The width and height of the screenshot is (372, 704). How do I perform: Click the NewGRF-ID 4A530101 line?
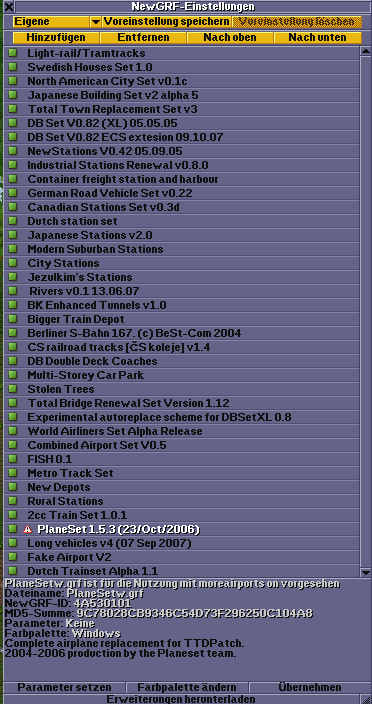(68, 603)
